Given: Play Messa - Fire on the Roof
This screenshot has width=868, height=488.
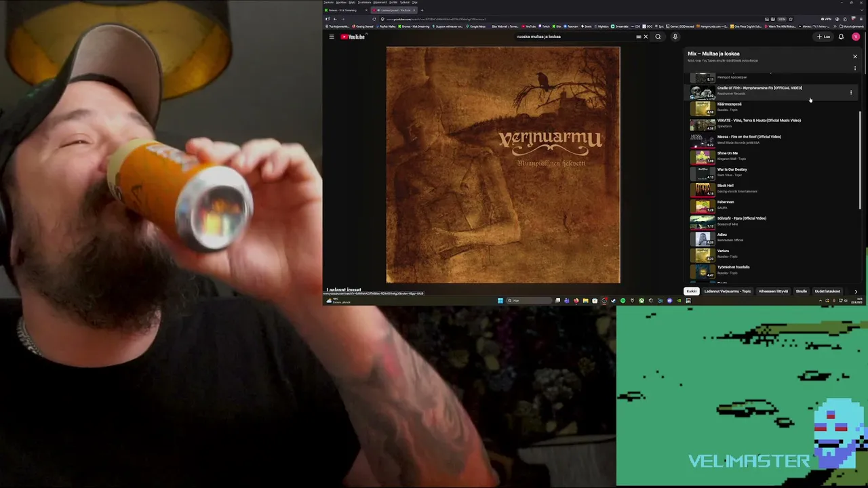Looking at the screenshot, I should click(x=749, y=137).
